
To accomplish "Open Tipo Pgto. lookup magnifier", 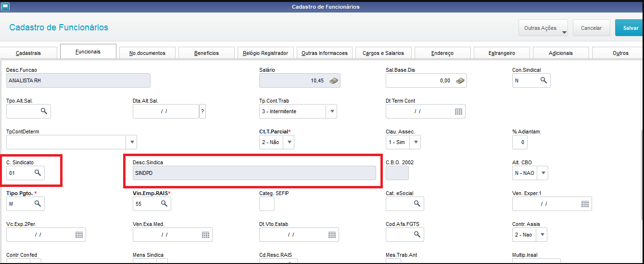I will (38, 204).
